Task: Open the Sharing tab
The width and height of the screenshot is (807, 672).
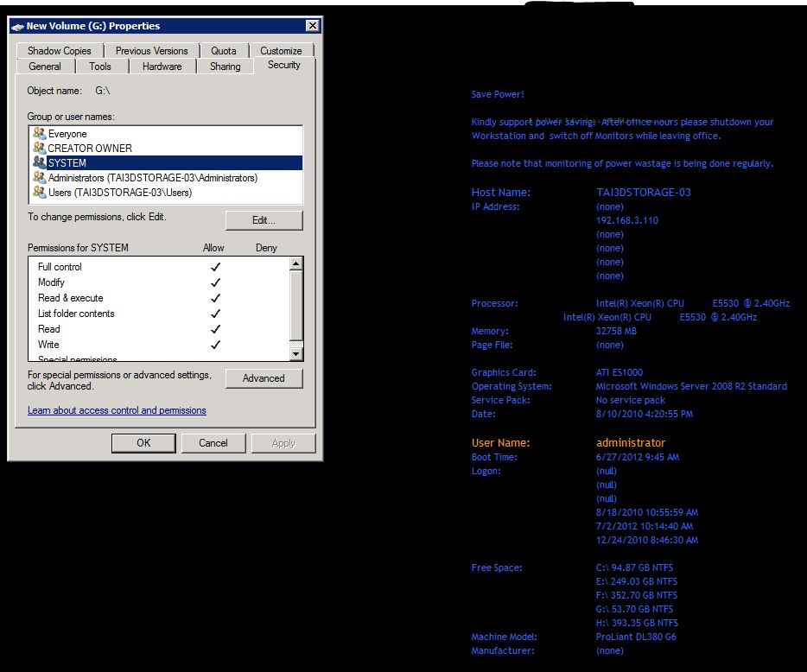Action: tap(226, 67)
